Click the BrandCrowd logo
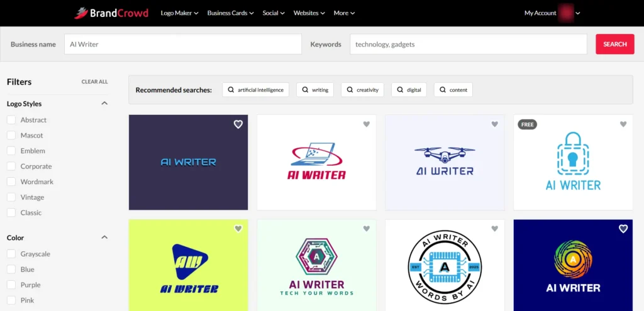The height and width of the screenshot is (311, 644). (111, 13)
